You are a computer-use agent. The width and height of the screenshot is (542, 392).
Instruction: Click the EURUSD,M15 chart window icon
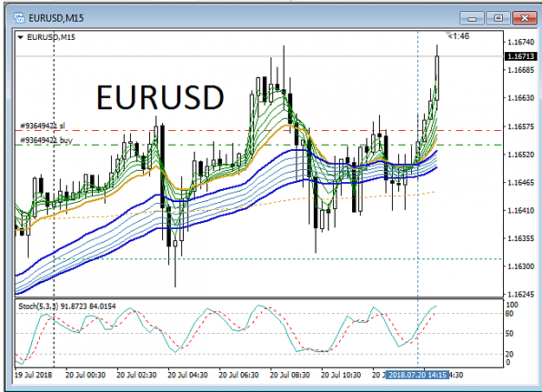(x=19, y=17)
